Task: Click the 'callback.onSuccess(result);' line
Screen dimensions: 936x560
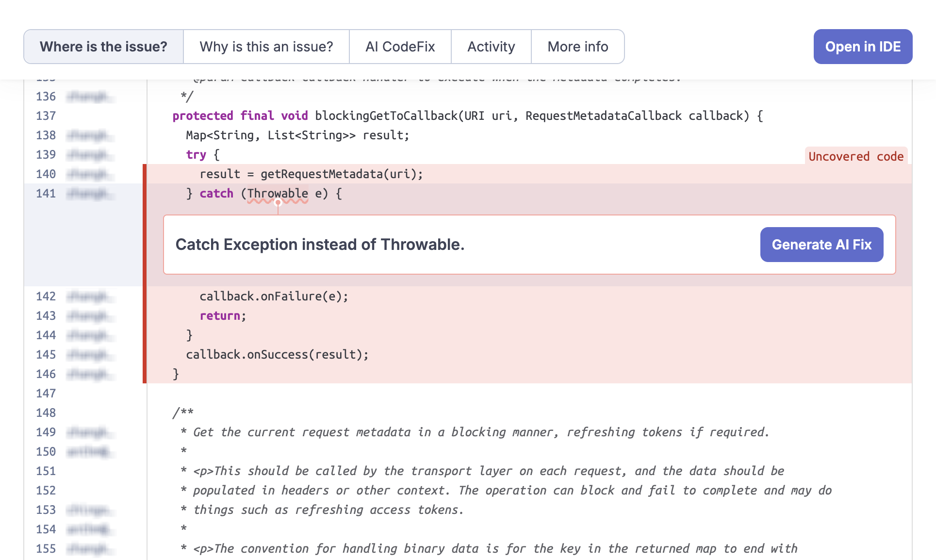Action: pyautogui.click(x=277, y=355)
